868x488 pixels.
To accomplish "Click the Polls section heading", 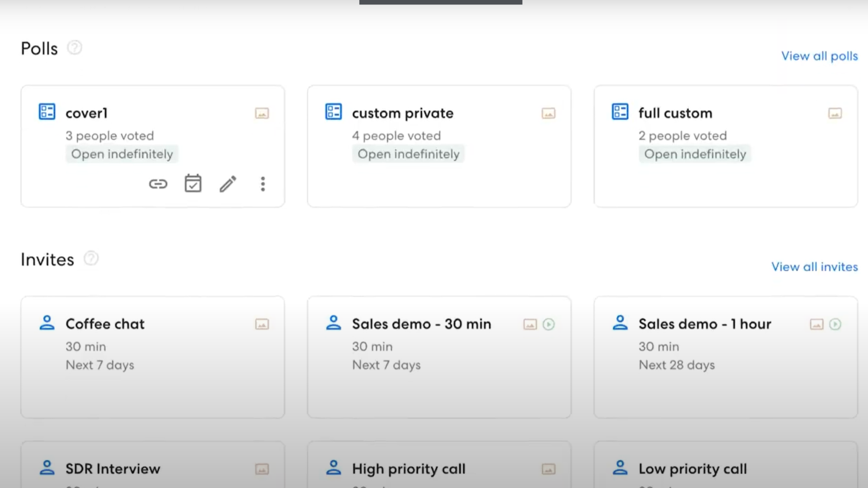I will click(x=39, y=48).
